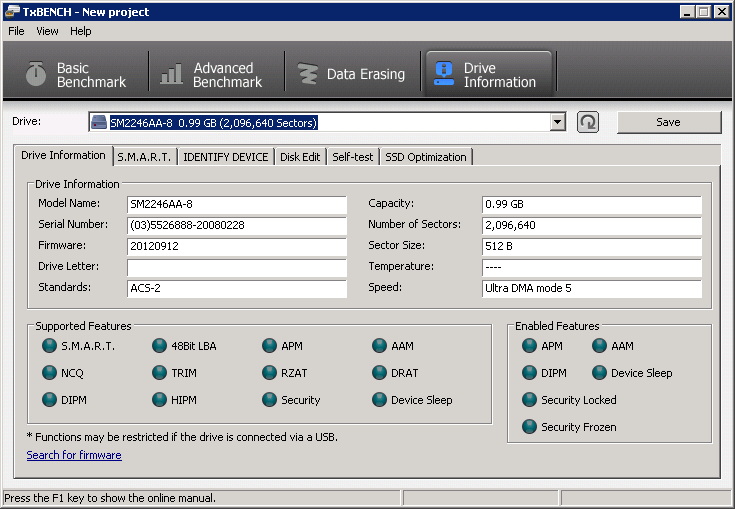Screen dimensions: 735x509
Task: Click the Save button
Action: 669,122
